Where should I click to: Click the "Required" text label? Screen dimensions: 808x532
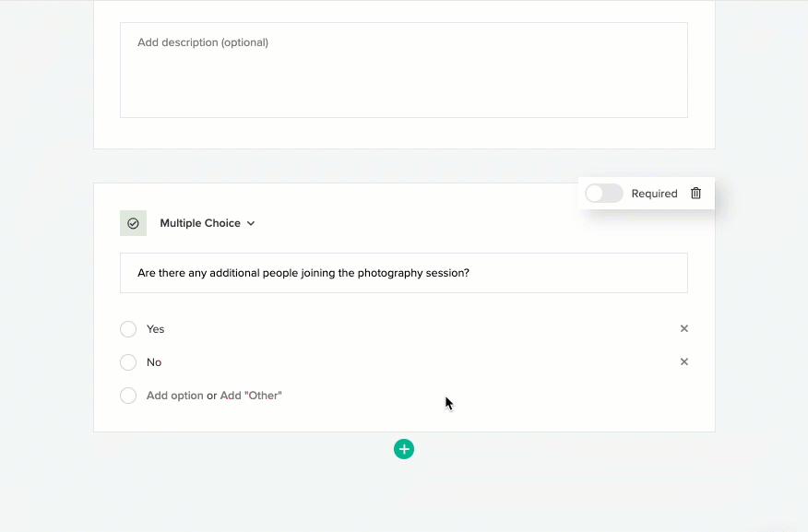tap(654, 194)
